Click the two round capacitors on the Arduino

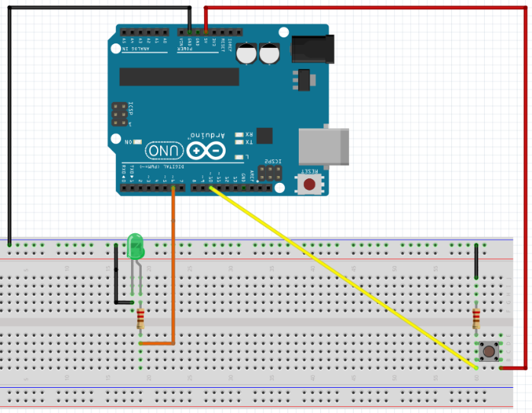258,53
